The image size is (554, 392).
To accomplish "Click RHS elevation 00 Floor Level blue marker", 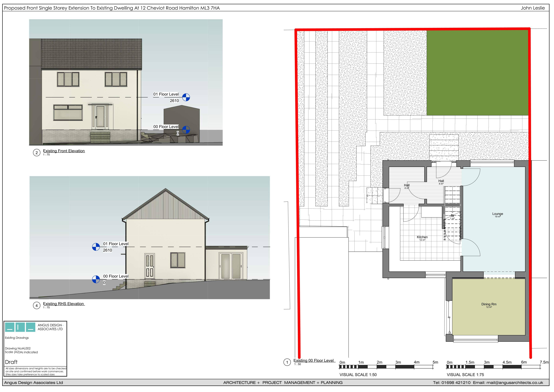I will coord(96,279).
